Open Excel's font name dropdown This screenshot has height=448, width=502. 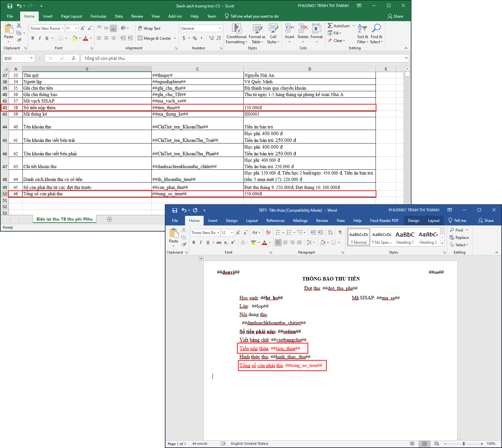pyautogui.click(x=63, y=29)
